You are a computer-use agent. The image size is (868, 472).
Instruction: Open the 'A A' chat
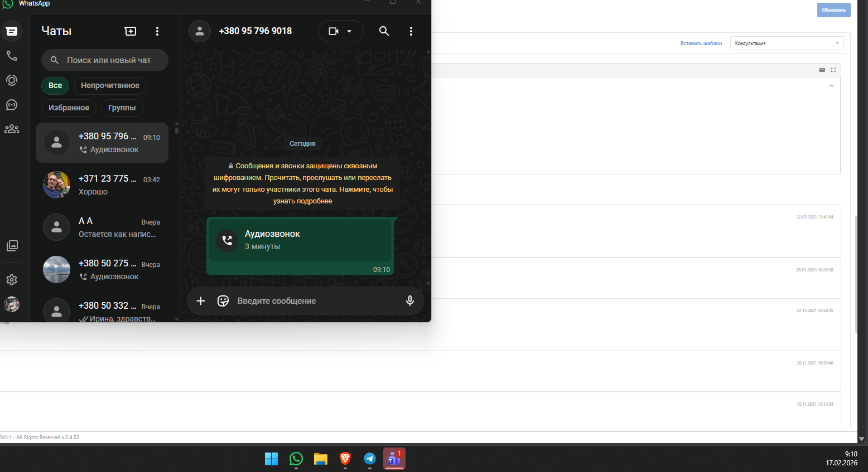102,227
